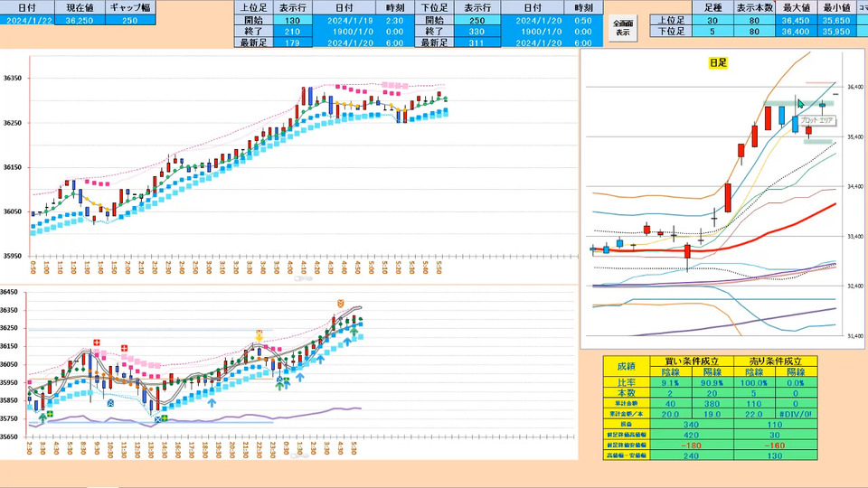Click the 表示行 header beside 上位足
The image size is (868, 488).
click(x=292, y=8)
